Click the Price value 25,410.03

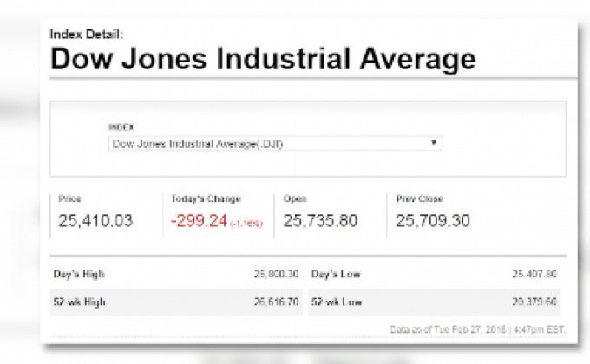(95, 221)
